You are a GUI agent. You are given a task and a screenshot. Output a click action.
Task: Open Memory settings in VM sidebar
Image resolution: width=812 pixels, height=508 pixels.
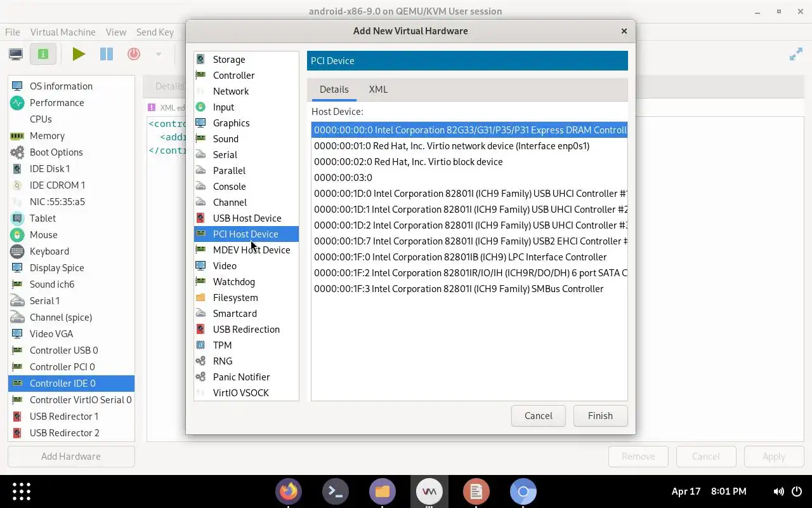click(71, 136)
